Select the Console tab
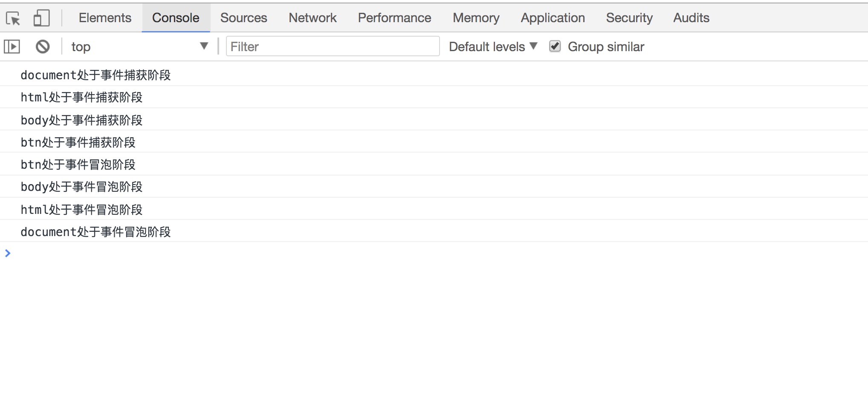868x398 pixels. coord(176,18)
